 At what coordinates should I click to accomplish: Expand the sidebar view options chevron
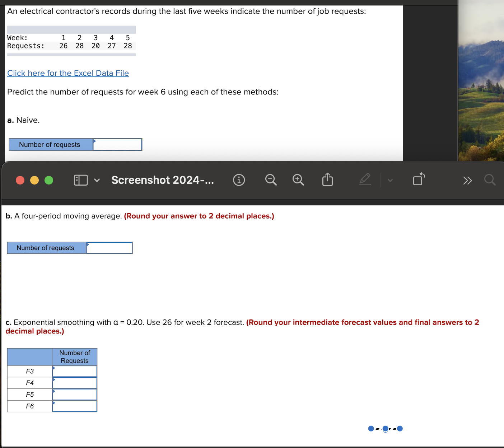(x=97, y=180)
